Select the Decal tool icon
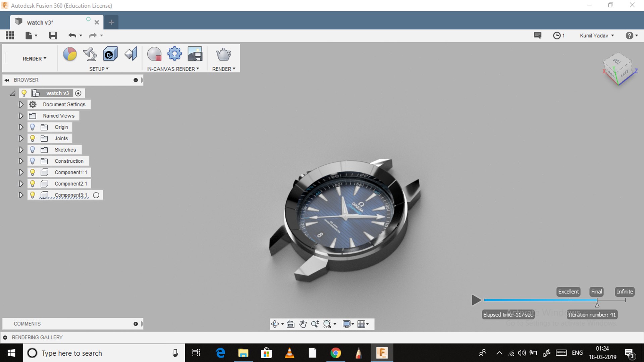 (110, 54)
